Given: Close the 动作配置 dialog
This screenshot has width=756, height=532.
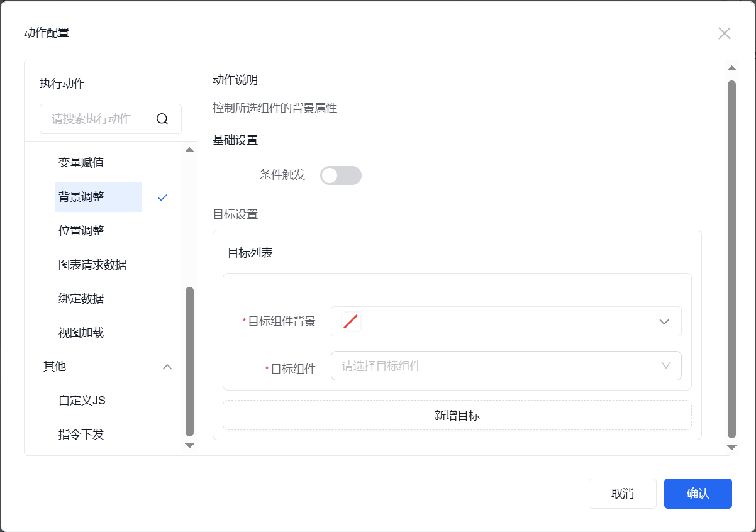Looking at the screenshot, I should pyautogui.click(x=724, y=33).
